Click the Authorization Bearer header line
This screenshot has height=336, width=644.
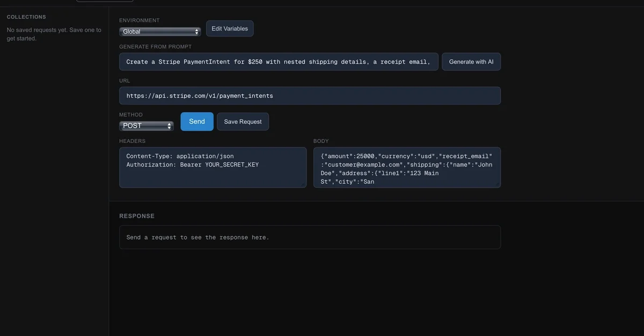pyautogui.click(x=192, y=165)
